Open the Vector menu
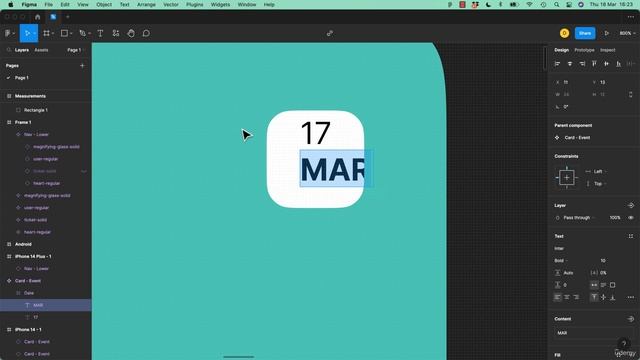Image resolution: width=640 pixels, height=360 pixels. click(x=171, y=4)
